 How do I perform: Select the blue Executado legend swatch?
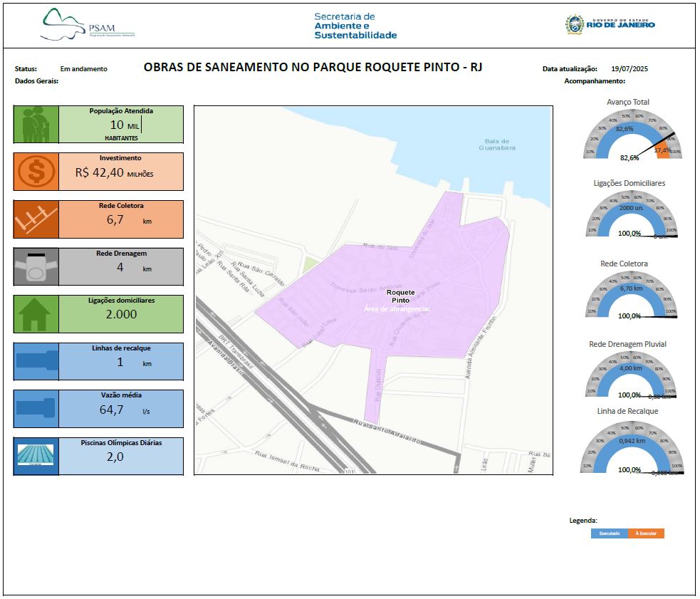click(609, 533)
